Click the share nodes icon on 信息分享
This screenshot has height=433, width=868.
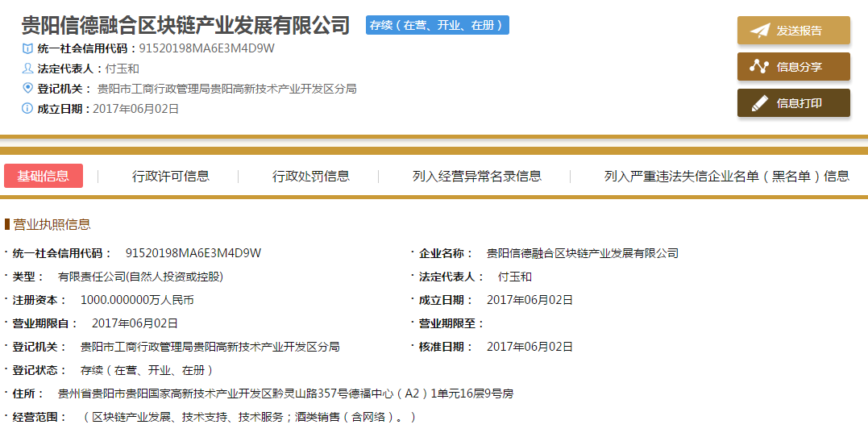point(759,67)
